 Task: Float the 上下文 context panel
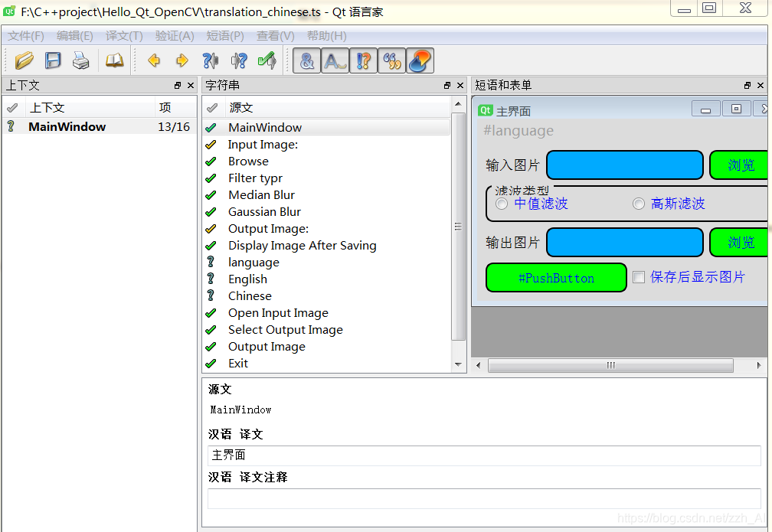pos(178,85)
